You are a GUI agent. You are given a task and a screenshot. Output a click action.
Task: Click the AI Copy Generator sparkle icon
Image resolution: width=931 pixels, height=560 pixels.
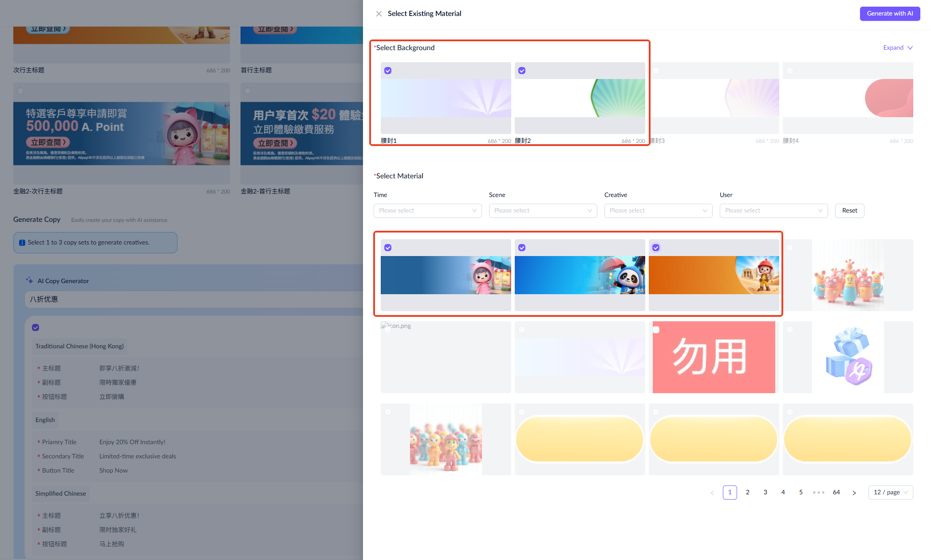(29, 280)
